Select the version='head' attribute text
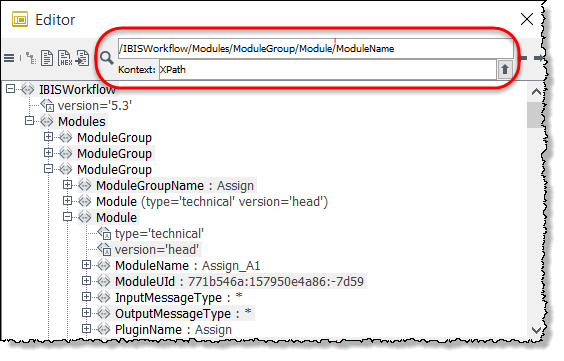The height and width of the screenshot is (361, 564). tap(157, 250)
